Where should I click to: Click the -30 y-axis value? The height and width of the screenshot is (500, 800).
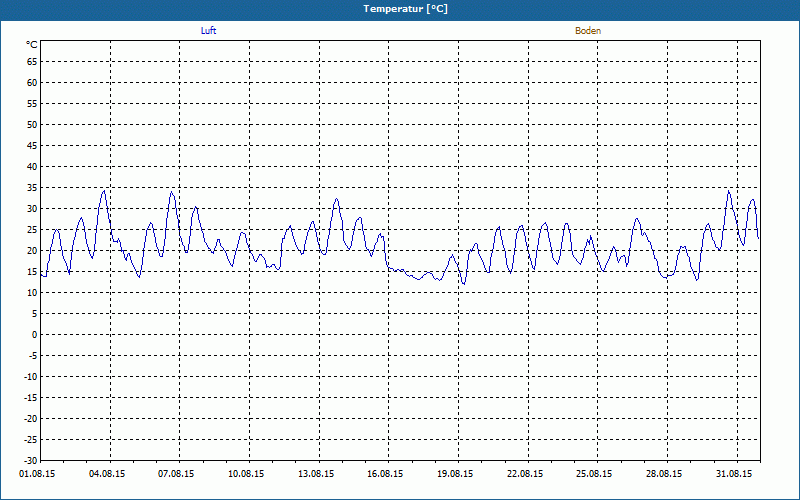[x=31, y=460]
